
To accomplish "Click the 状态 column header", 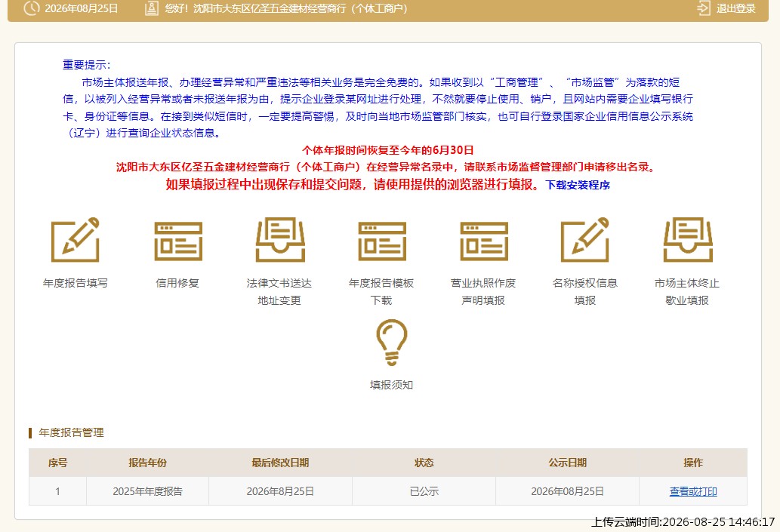I will [x=424, y=463].
